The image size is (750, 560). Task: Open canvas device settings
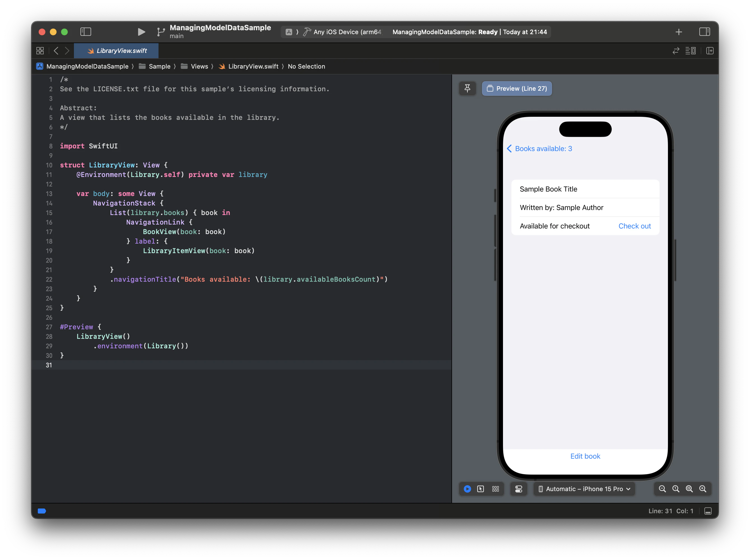(518, 489)
